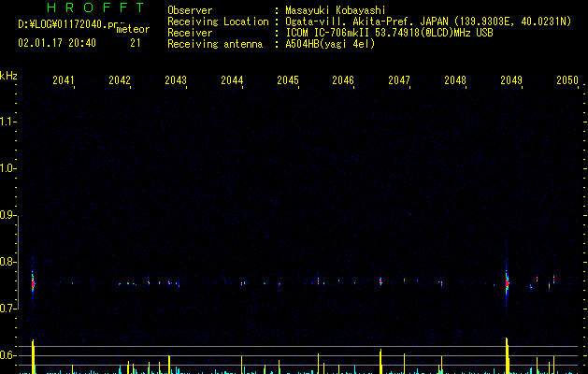Click the 0.8 kHz frequency label
The height and width of the screenshot is (374, 588).
[7, 262]
